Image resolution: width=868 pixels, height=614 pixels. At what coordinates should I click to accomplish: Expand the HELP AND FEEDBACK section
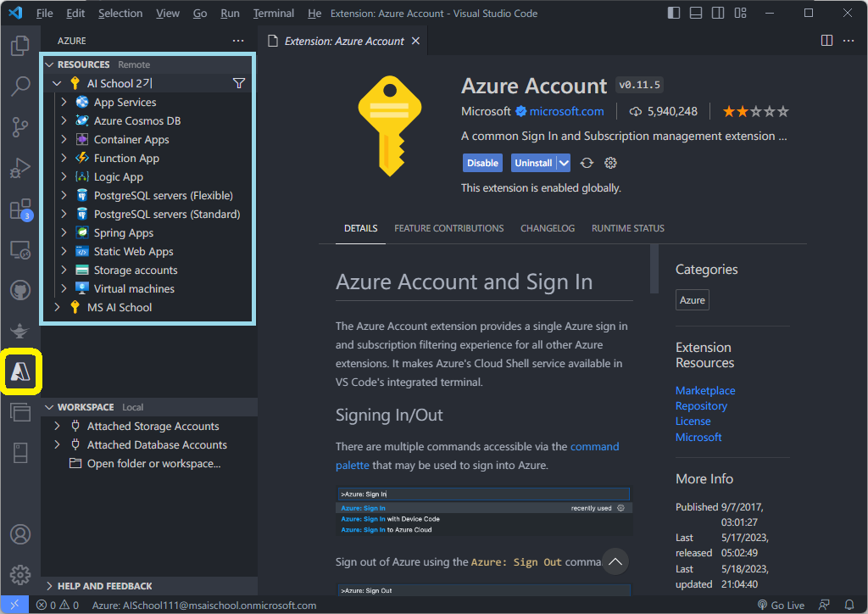[49, 586]
